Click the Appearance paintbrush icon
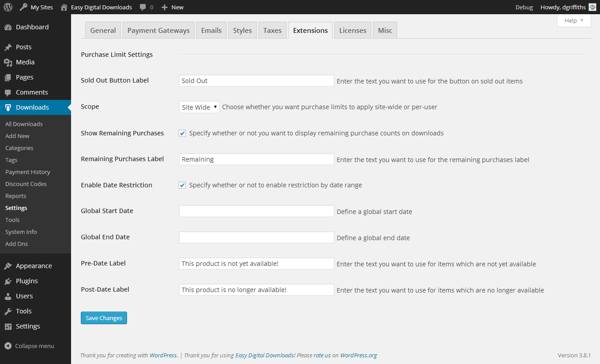600x364 pixels. coord(8,266)
